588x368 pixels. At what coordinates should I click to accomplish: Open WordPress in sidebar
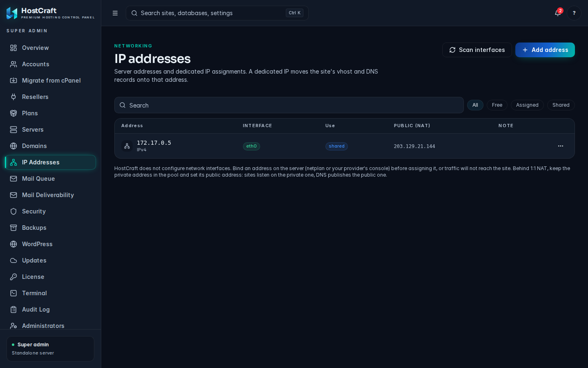click(50, 244)
